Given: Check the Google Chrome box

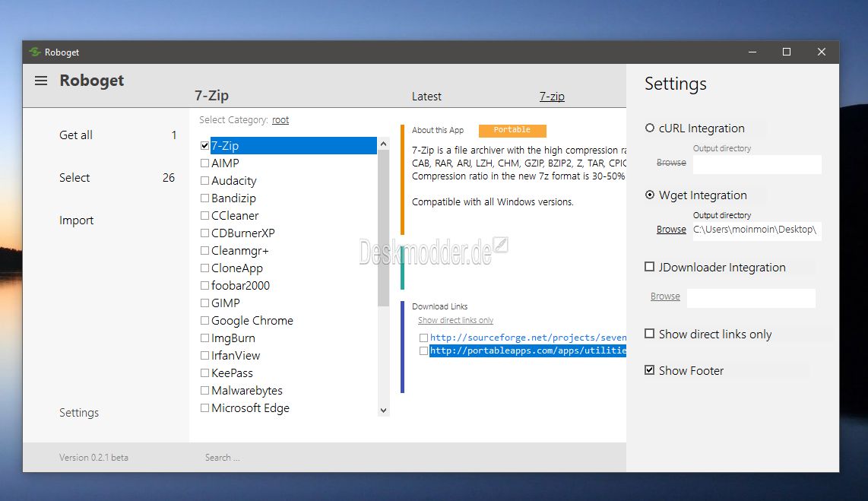Looking at the screenshot, I should (204, 321).
